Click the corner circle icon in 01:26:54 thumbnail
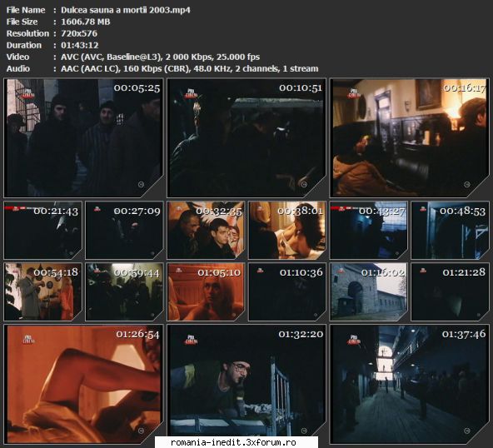 pos(142,431)
